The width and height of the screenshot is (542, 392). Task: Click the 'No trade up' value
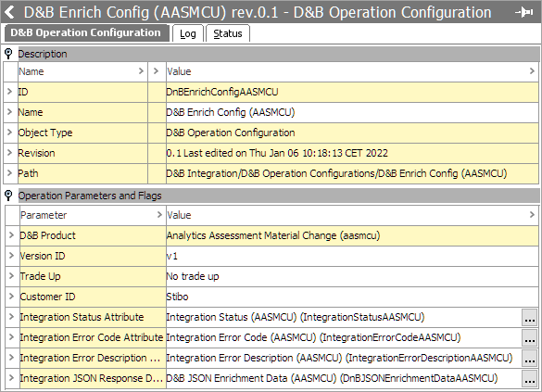pos(193,276)
